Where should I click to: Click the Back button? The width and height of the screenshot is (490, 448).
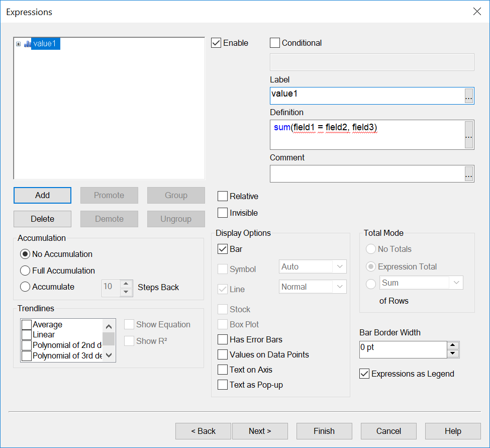(203, 431)
